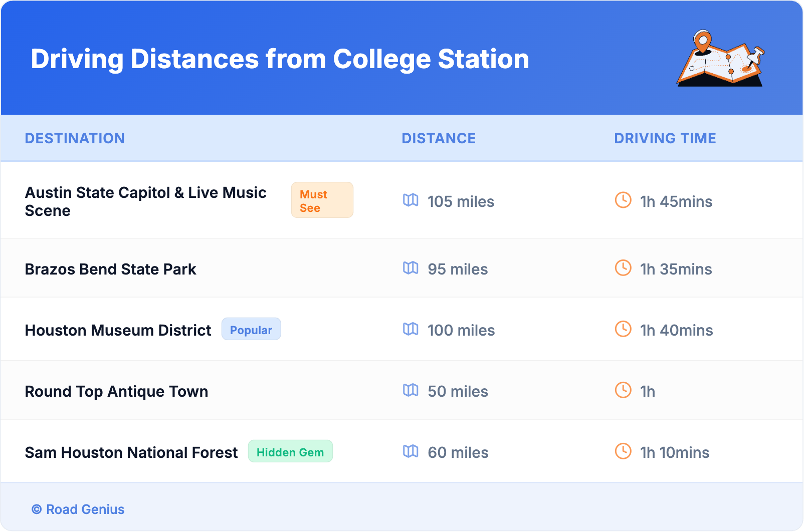This screenshot has height=532, width=804.
Task: Click the map illustration in the header
Action: tap(720, 59)
